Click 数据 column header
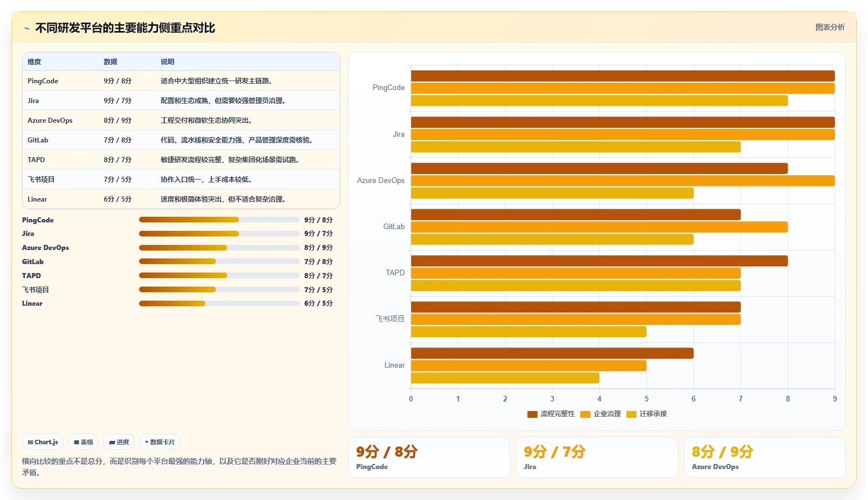Viewport: 868px width, 500px height. [110, 62]
